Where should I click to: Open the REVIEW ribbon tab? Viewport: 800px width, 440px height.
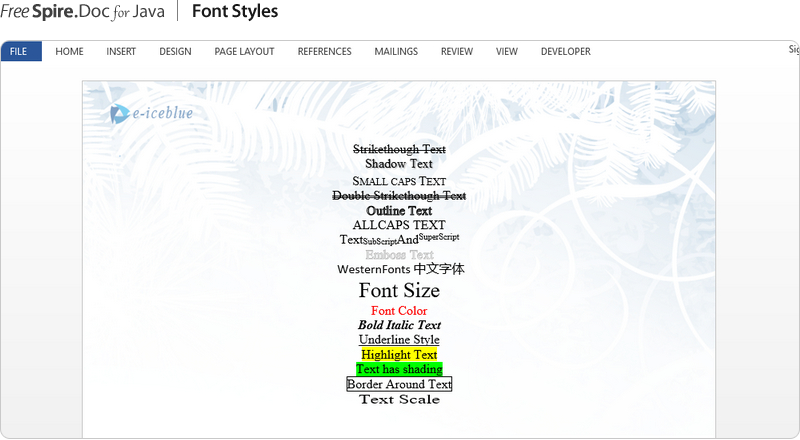457,51
